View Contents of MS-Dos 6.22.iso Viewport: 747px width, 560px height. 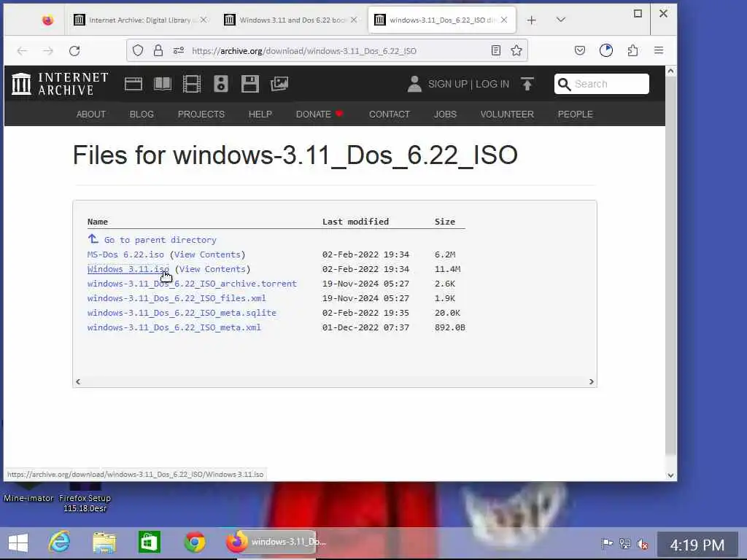pos(207,254)
